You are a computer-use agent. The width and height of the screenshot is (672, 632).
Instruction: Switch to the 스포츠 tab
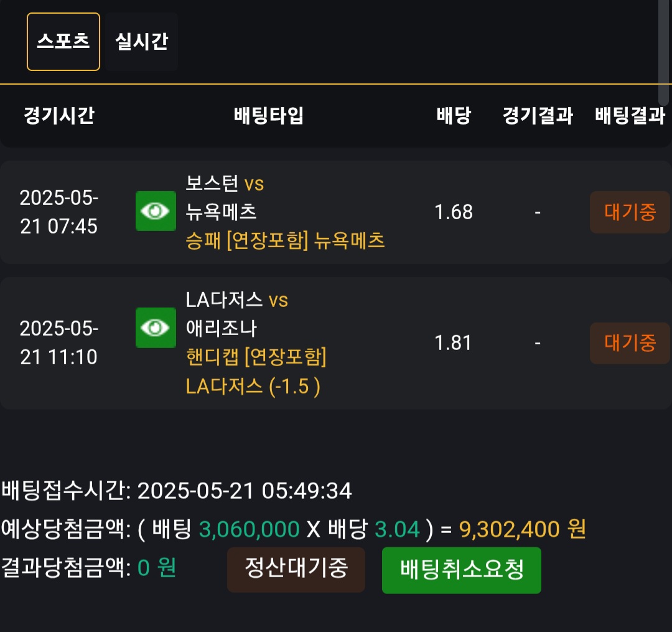tap(63, 42)
